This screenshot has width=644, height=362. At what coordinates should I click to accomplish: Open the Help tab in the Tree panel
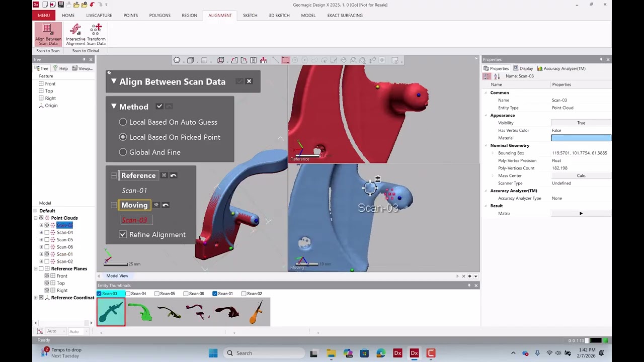pos(60,68)
